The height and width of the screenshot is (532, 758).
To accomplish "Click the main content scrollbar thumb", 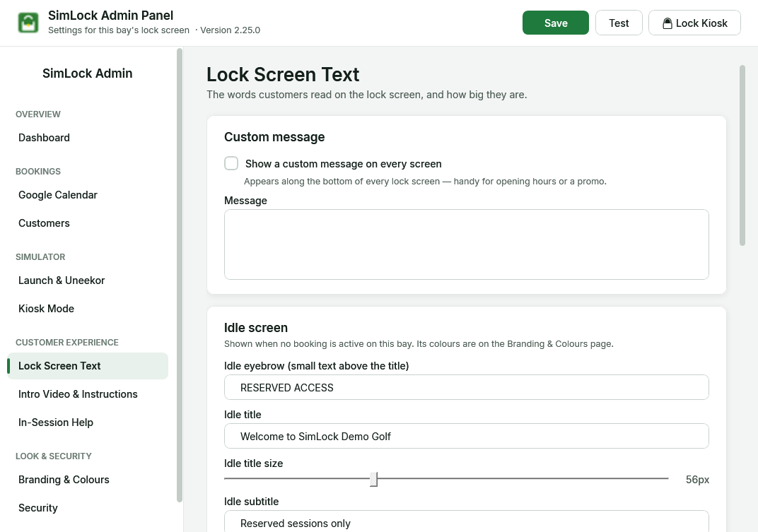I will (x=742, y=155).
